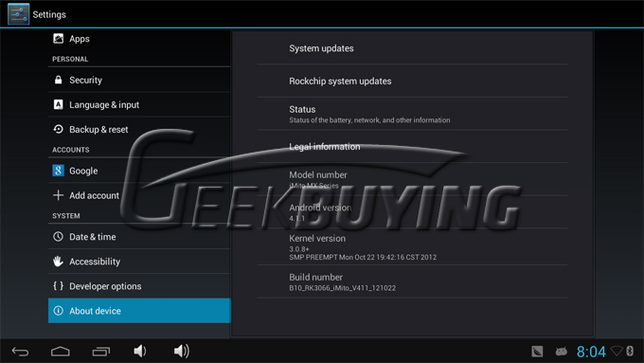644x363 pixels.
Task: Tap the Kernel version row
Action: click(412, 246)
